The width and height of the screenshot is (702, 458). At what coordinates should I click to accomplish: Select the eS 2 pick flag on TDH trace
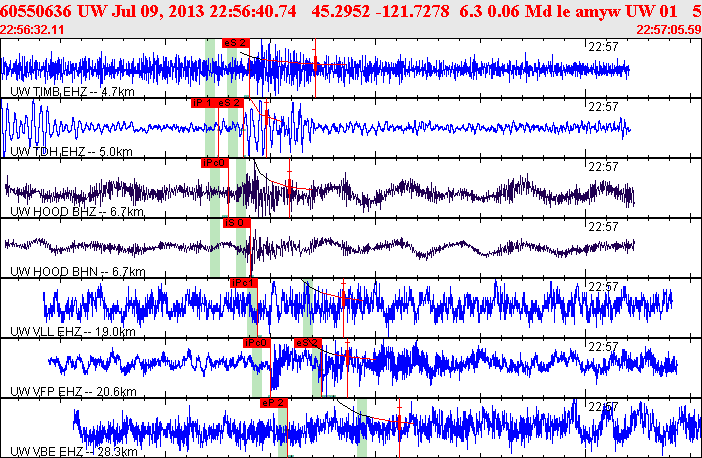231,103
